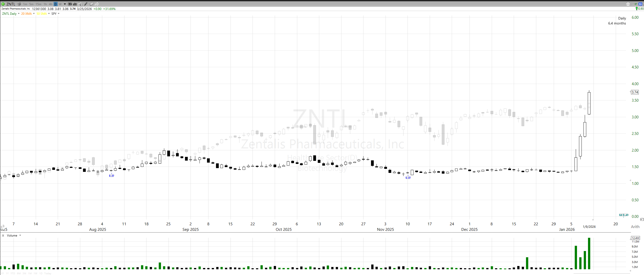This screenshot has height=275, width=644.
Task: Expand the Volume pane dropdown
Action: (20, 236)
